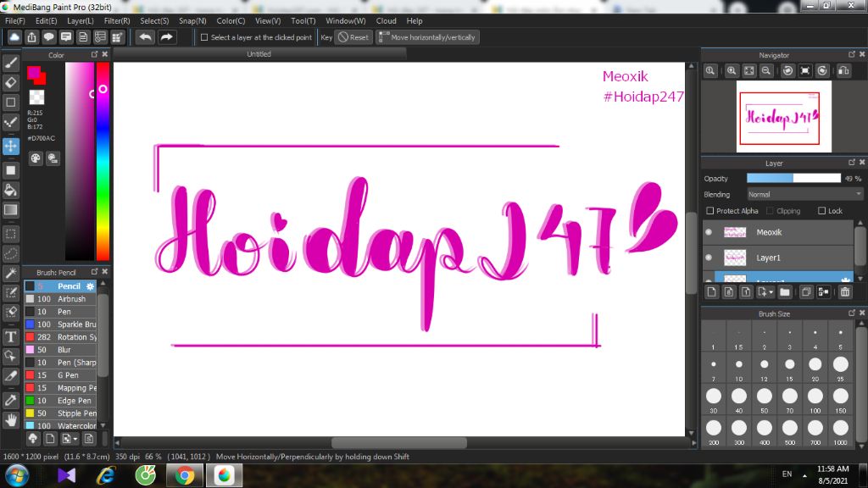Open the Window menu
Screen dimensions: 868x488
point(346,20)
